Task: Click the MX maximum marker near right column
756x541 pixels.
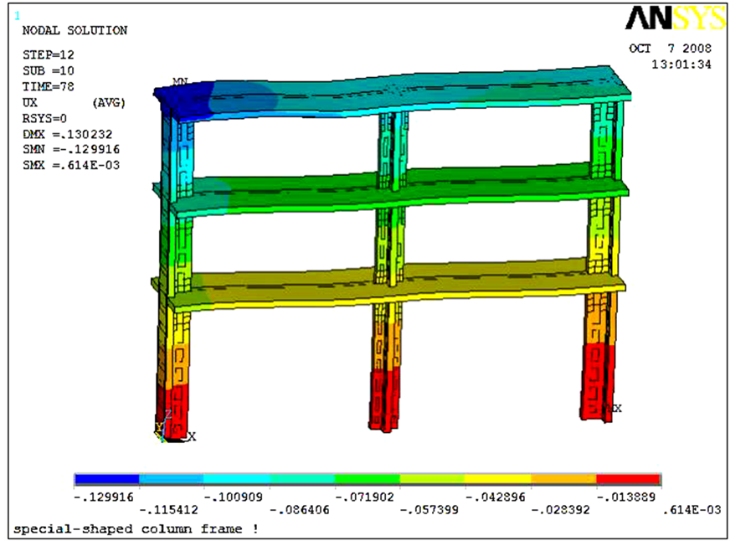Action: [615, 408]
